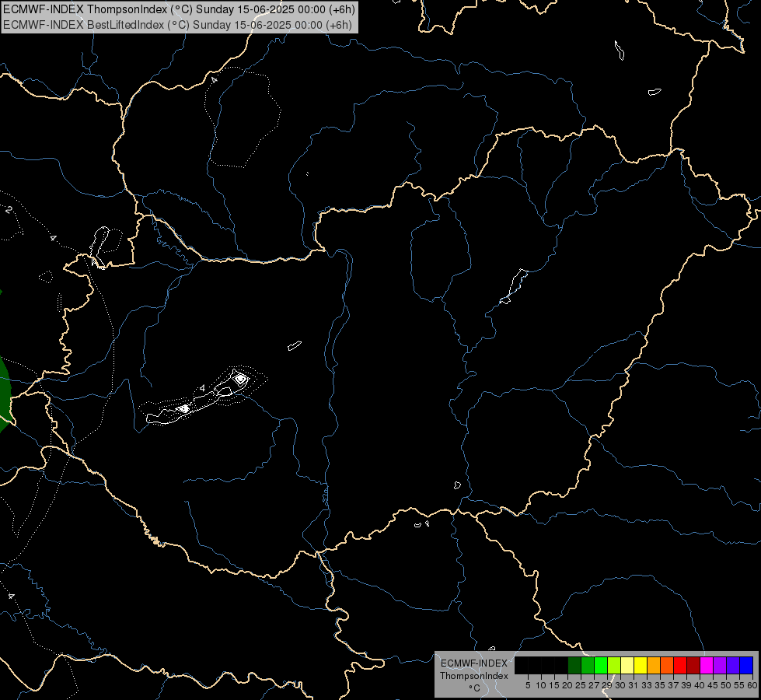The image size is (761, 700).
Task: Click the bright red 37–39 legend swatch
Action: click(680, 665)
